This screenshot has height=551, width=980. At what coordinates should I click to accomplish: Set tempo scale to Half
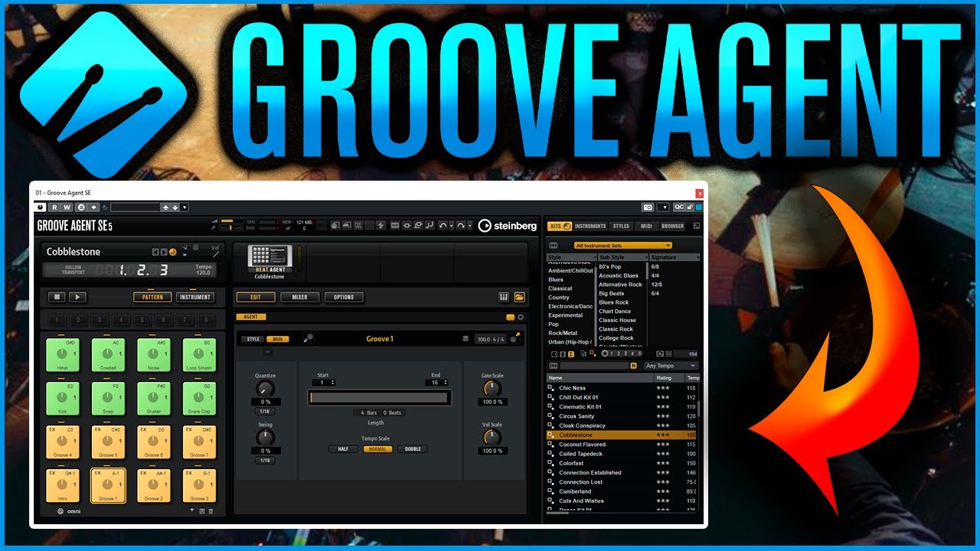coord(342,449)
